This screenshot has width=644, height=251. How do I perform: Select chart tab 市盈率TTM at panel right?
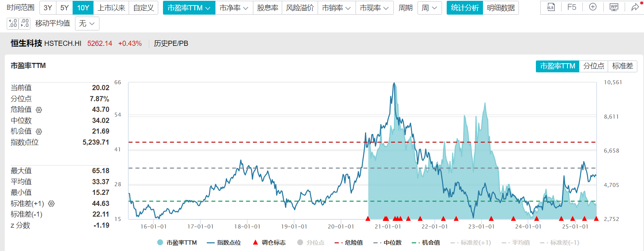[558, 66]
